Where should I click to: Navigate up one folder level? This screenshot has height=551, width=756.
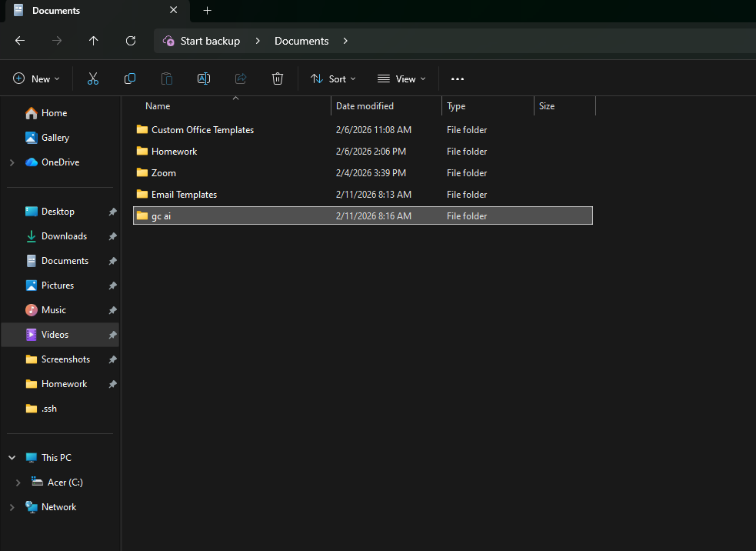[x=94, y=41]
